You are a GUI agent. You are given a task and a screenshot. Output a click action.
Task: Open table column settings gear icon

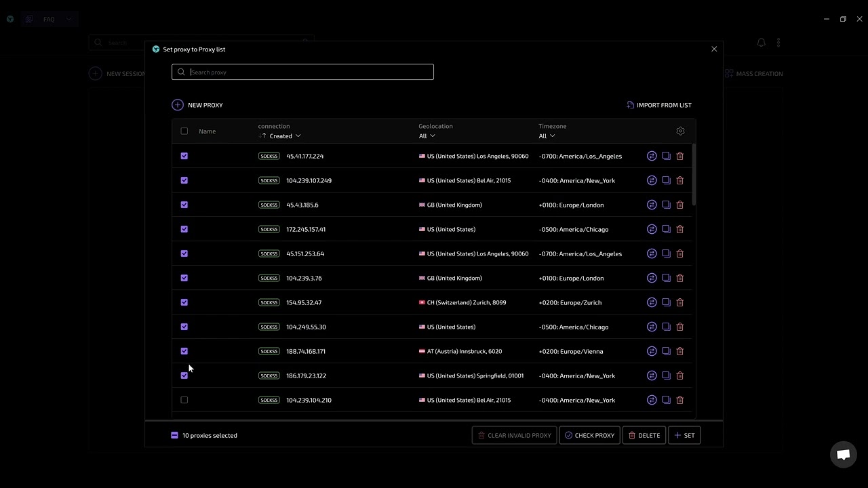(x=680, y=131)
